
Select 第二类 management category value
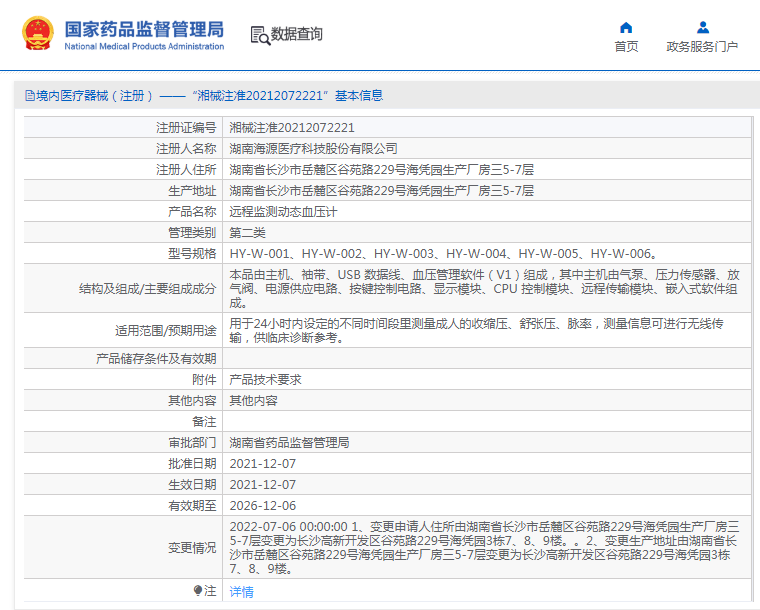tap(247, 233)
